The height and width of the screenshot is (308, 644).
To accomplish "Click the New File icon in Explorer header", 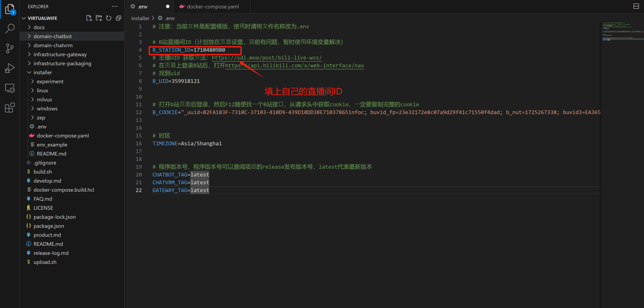I will coord(89,18).
